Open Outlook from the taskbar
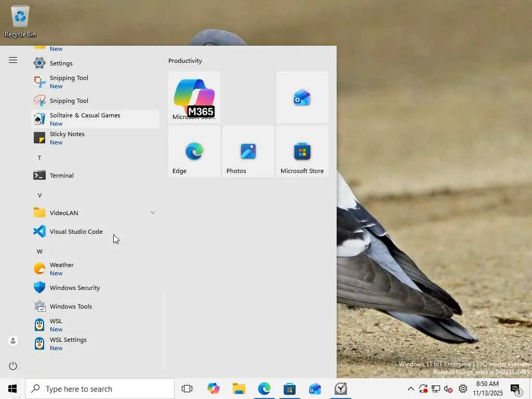The height and width of the screenshot is (399, 532). click(x=315, y=389)
